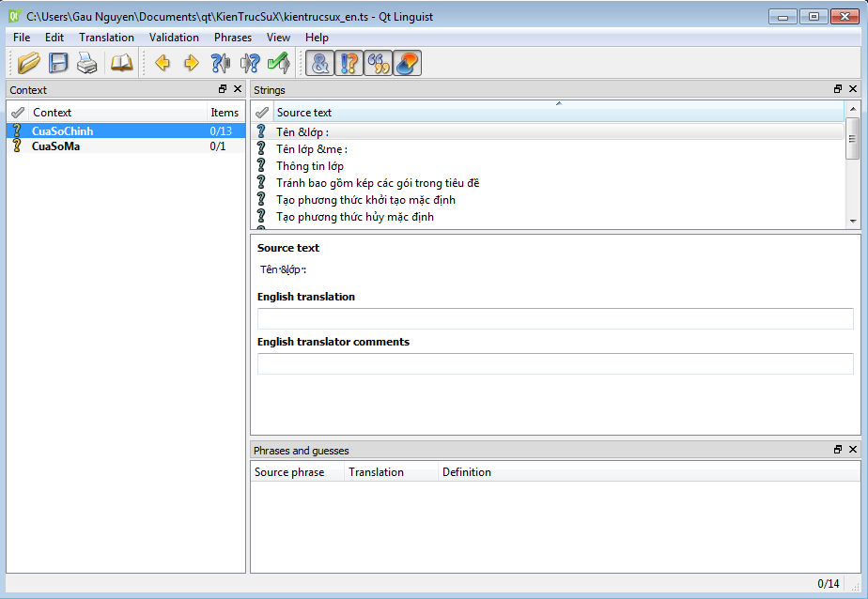Open phrase book with book icon

point(122,63)
